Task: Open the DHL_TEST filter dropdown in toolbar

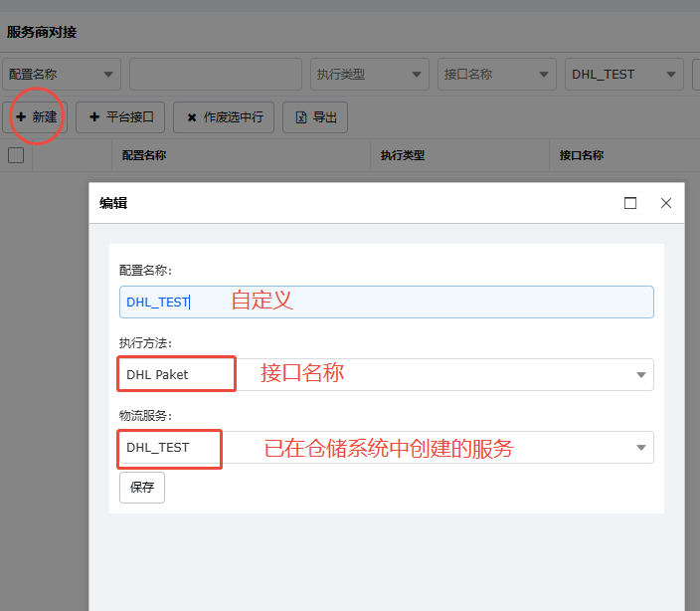Action: [x=624, y=75]
